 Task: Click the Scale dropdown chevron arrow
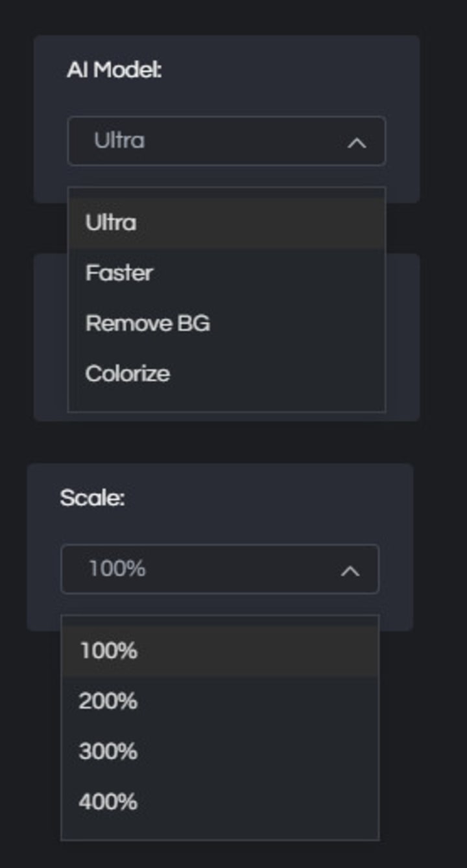coord(350,571)
